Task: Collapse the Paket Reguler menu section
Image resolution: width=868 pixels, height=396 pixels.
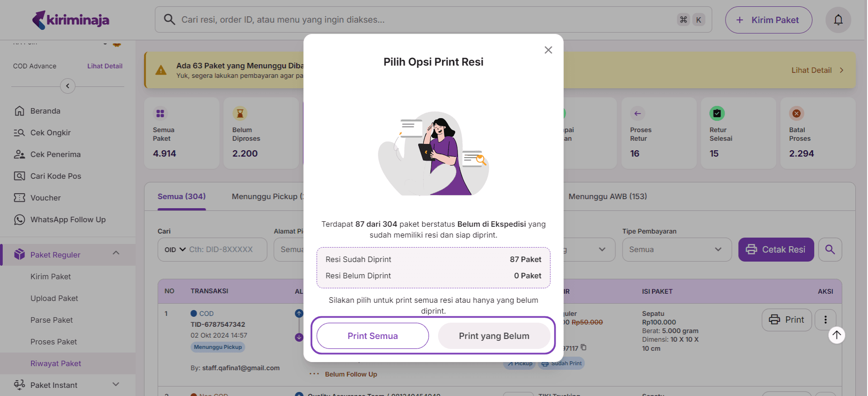Action: click(x=116, y=253)
